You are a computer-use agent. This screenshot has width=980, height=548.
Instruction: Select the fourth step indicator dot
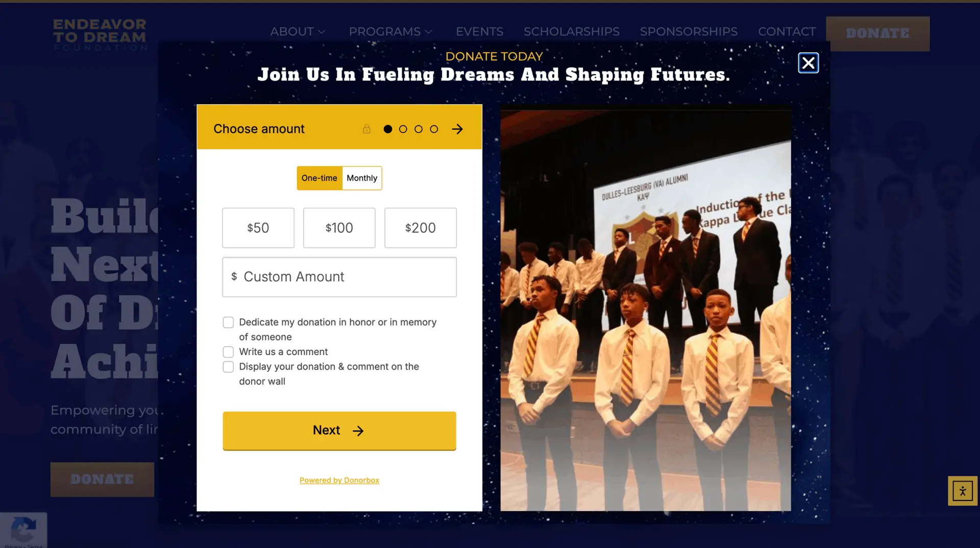click(x=434, y=129)
